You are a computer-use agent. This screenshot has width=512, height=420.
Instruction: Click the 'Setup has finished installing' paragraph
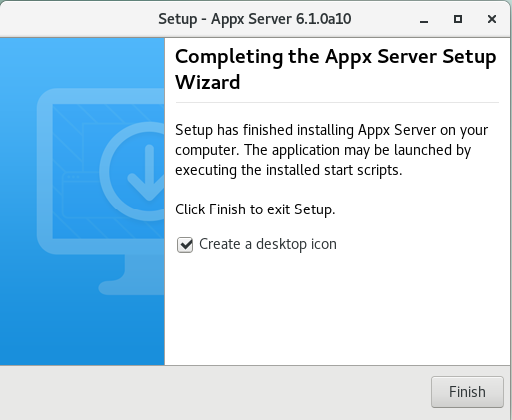[x=331, y=150]
